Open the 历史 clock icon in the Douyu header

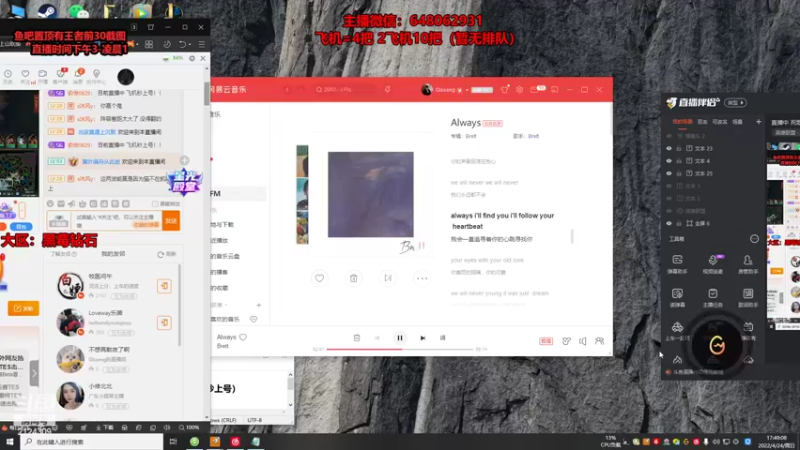[8, 76]
